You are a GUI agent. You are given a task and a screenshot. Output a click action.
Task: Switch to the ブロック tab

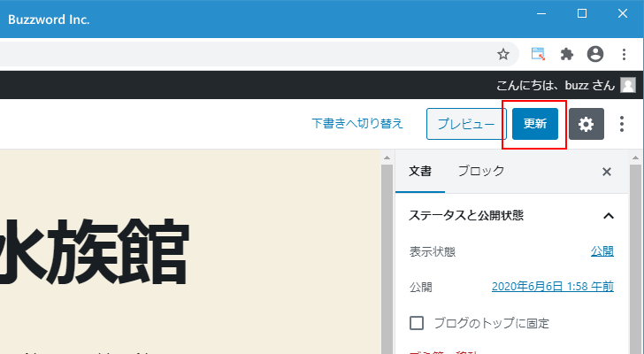(x=481, y=172)
